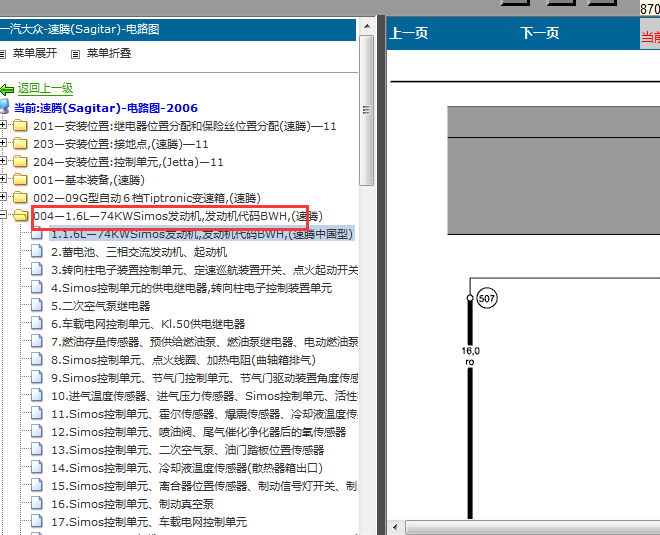Screen dimensions: 660x535
Task: Click page icon for 10.进气温度传感器
Action: [x=37, y=396]
